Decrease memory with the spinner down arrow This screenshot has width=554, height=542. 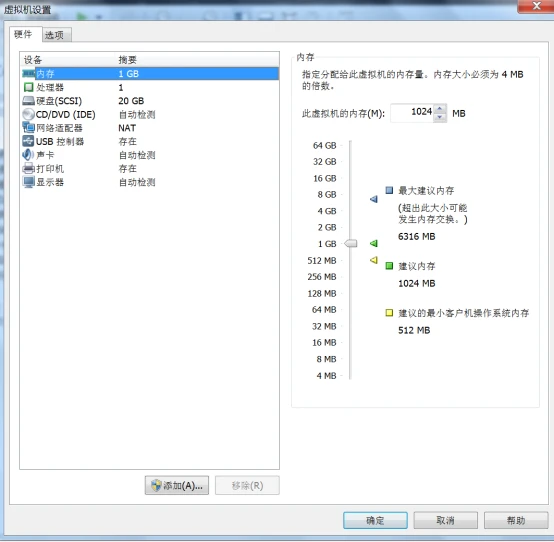(440, 117)
